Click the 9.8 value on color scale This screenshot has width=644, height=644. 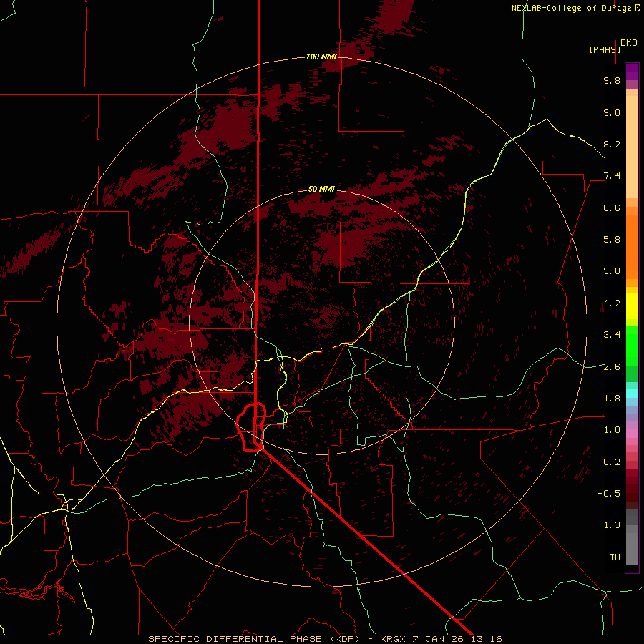(x=612, y=81)
